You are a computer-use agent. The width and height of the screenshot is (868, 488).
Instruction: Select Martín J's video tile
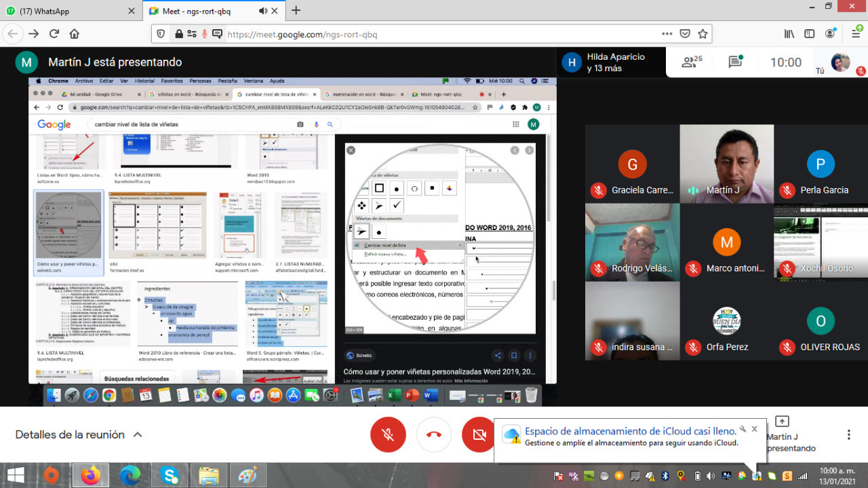click(x=726, y=164)
